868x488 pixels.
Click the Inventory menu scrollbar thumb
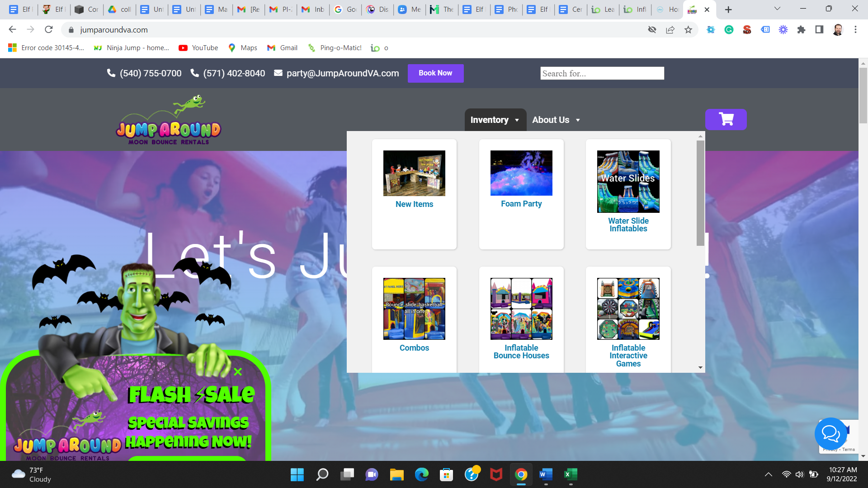click(700, 193)
